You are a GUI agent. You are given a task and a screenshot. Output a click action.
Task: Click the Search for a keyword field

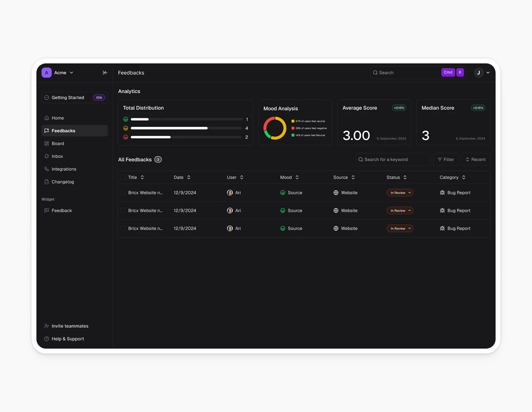pyautogui.click(x=393, y=159)
